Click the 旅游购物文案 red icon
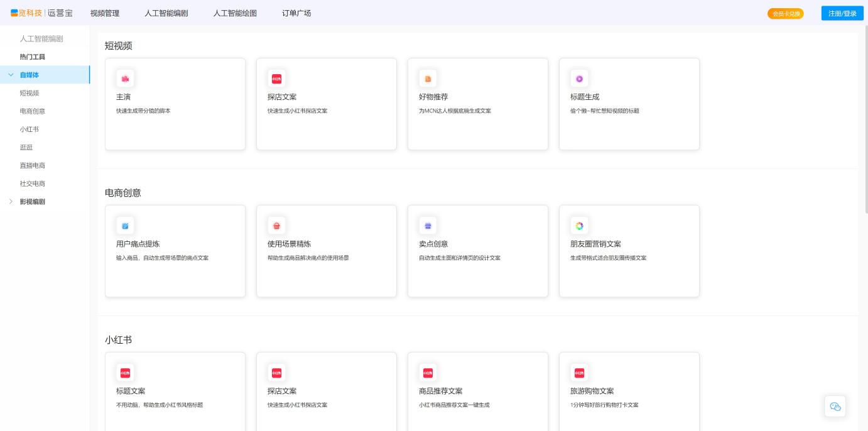868x431 pixels. [x=579, y=373]
